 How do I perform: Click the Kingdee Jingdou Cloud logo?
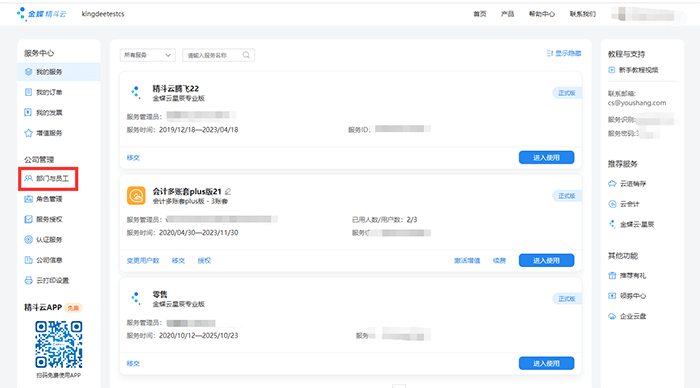tap(42, 14)
